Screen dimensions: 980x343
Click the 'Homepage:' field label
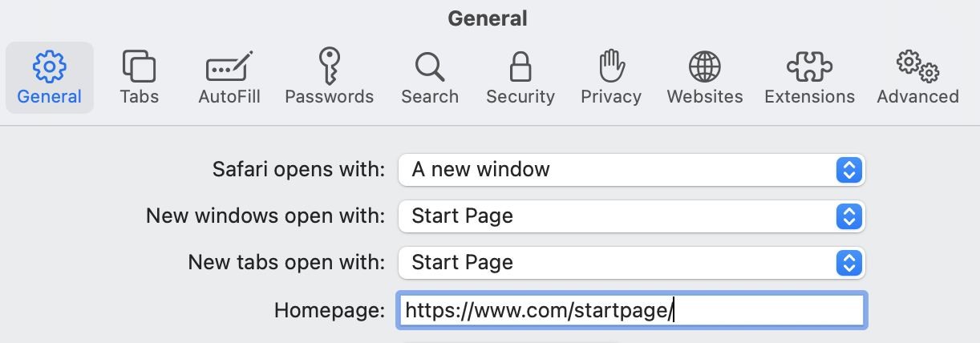[330, 310]
